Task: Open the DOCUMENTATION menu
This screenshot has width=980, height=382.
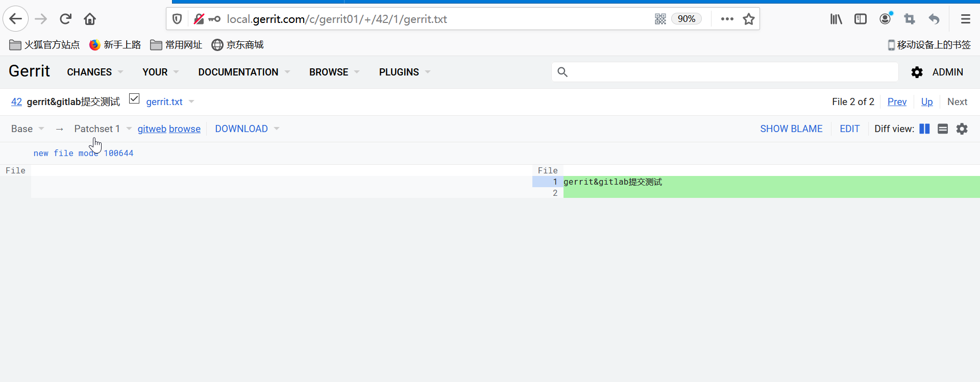Action: [244, 72]
